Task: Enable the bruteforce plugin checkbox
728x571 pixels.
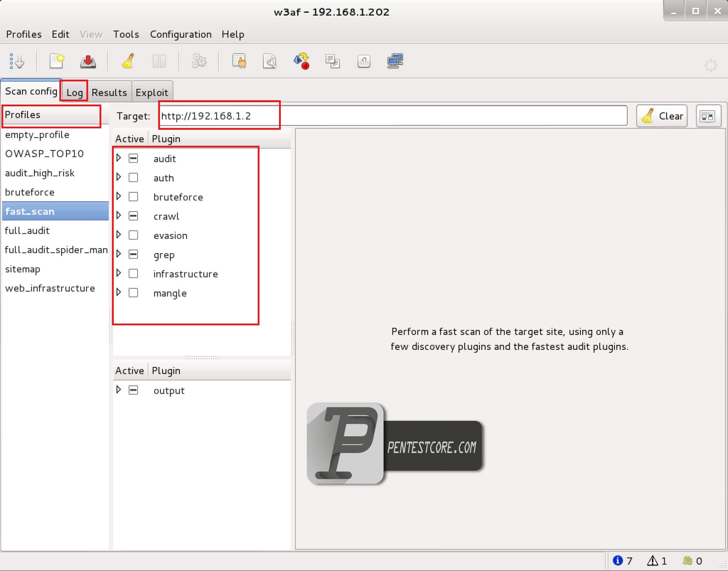Action: click(x=133, y=197)
